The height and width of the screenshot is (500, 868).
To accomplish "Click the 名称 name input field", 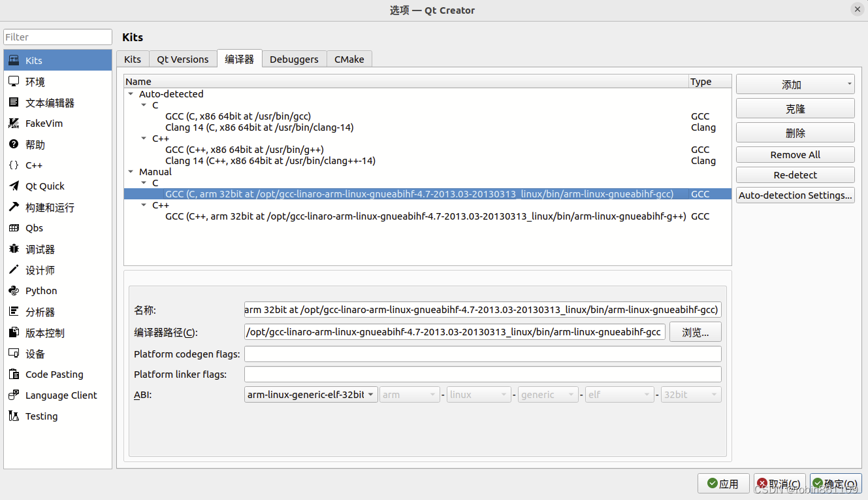I will point(483,309).
